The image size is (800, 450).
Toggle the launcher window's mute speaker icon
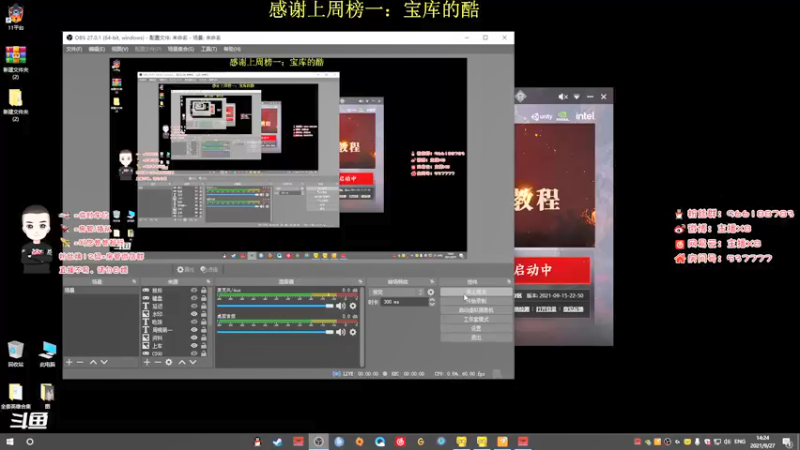pyautogui.click(x=563, y=96)
